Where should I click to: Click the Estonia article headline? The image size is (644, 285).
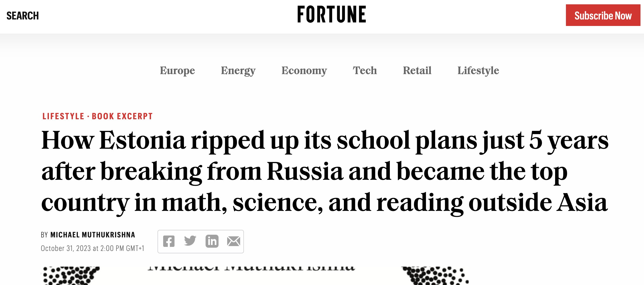pos(325,171)
